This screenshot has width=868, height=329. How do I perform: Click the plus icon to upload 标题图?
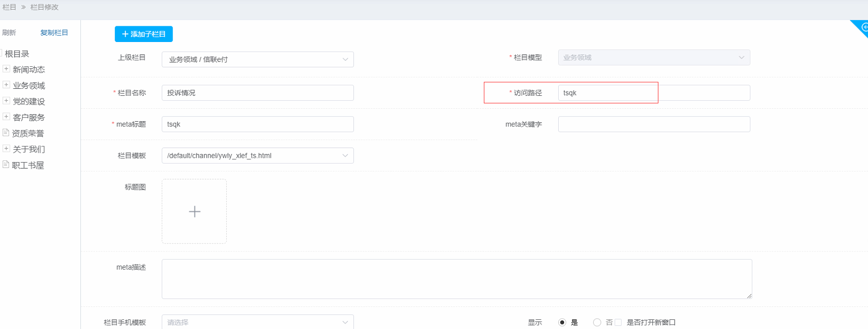[x=195, y=212]
